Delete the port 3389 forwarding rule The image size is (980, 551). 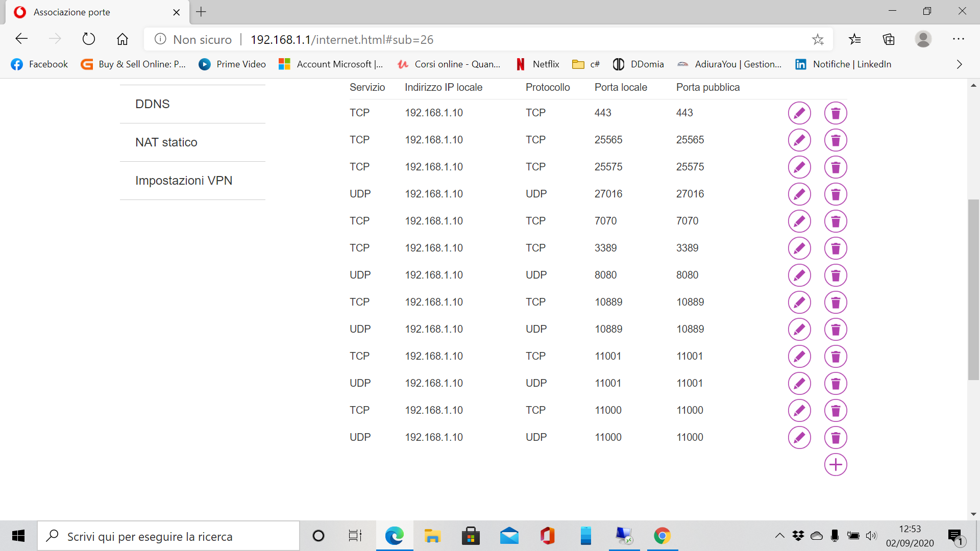pyautogui.click(x=836, y=248)
